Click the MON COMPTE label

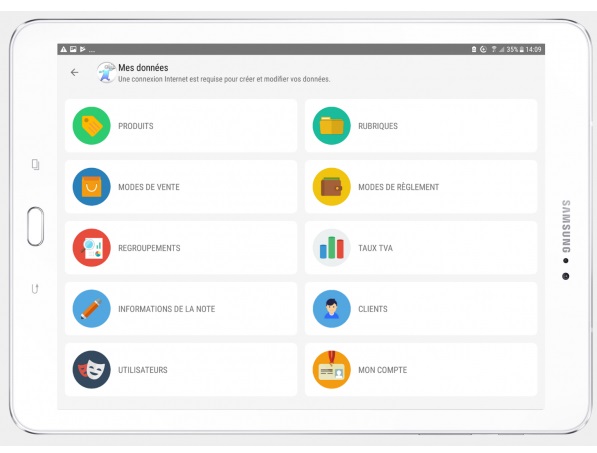tap(383, 370)
